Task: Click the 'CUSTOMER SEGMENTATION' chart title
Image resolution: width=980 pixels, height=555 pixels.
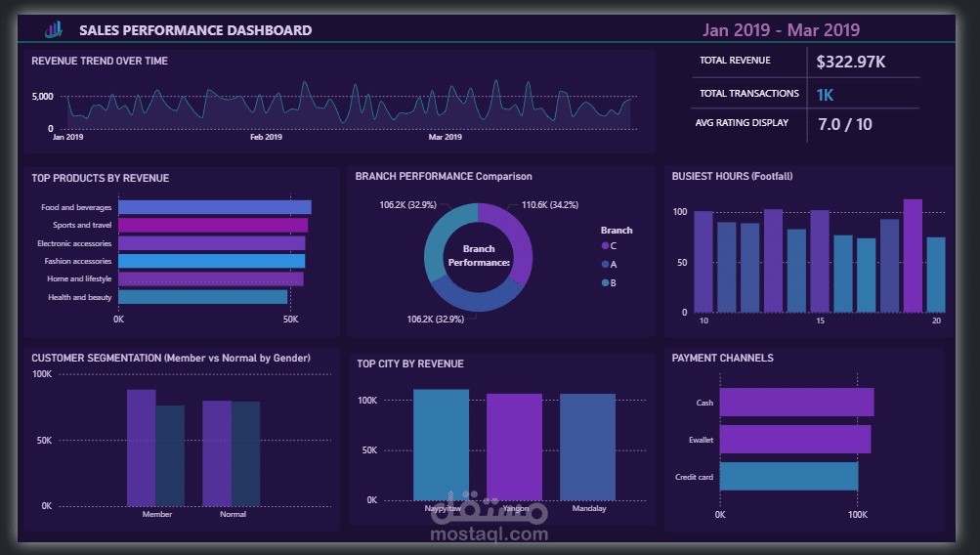Action: pos(171,359)
